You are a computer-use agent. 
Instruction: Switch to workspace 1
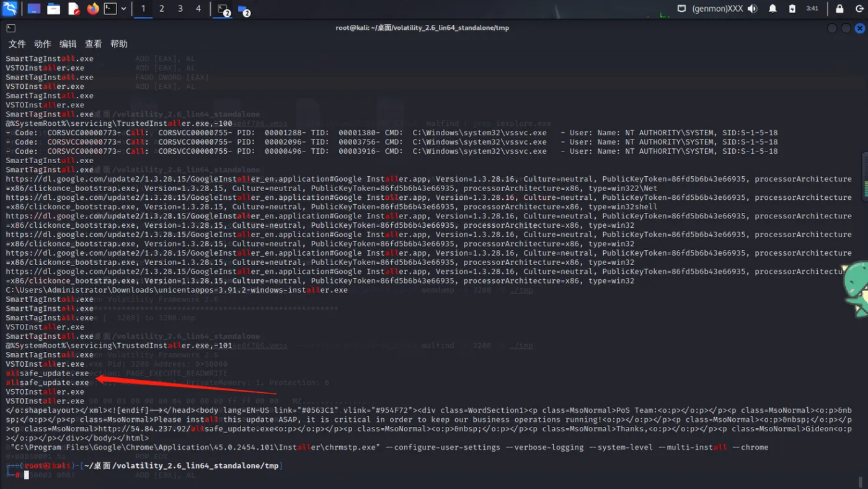click(x=143, y=9)
